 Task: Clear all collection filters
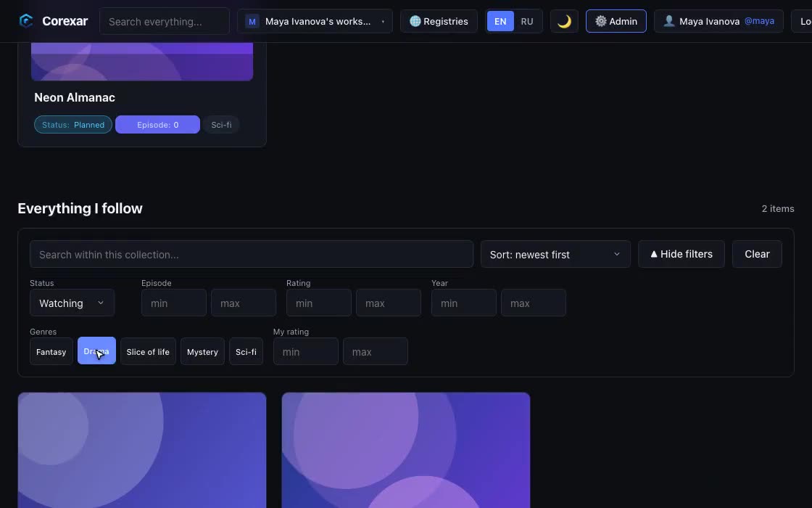coord(757,254)
